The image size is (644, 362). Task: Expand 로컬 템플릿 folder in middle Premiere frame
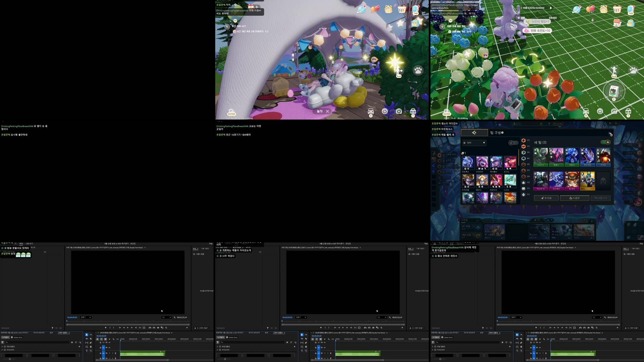tap(217, 347)
